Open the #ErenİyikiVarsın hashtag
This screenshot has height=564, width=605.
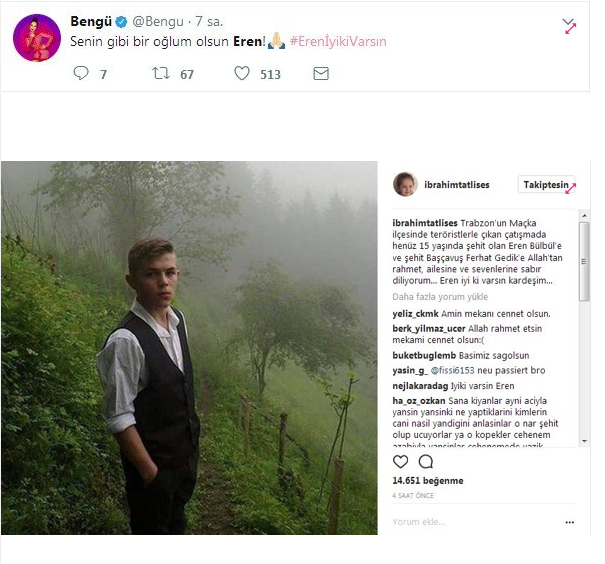coord(338,42)
